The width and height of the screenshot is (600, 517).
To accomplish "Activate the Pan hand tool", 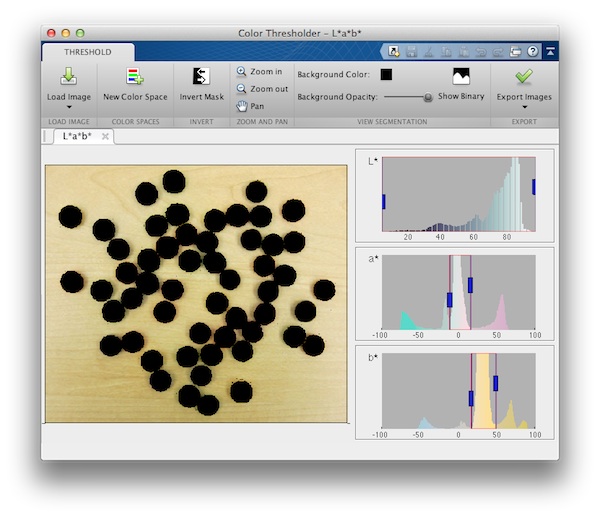I will click(250, 106).
